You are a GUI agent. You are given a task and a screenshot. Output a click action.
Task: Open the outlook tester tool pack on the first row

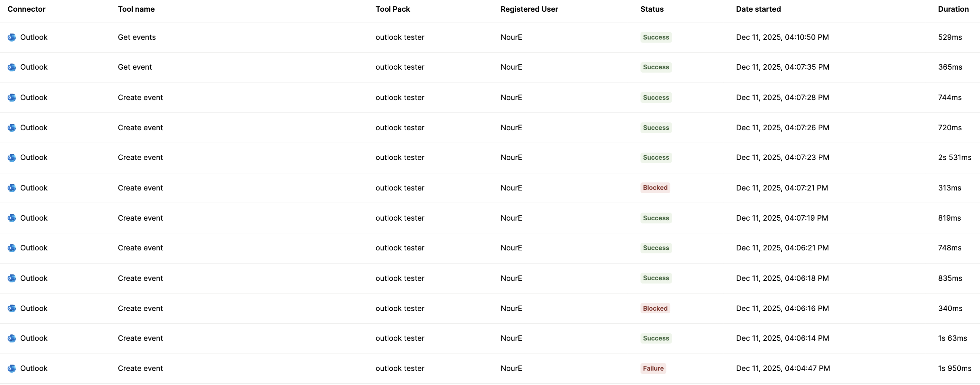pyautogui.click(x=400, y=37)
